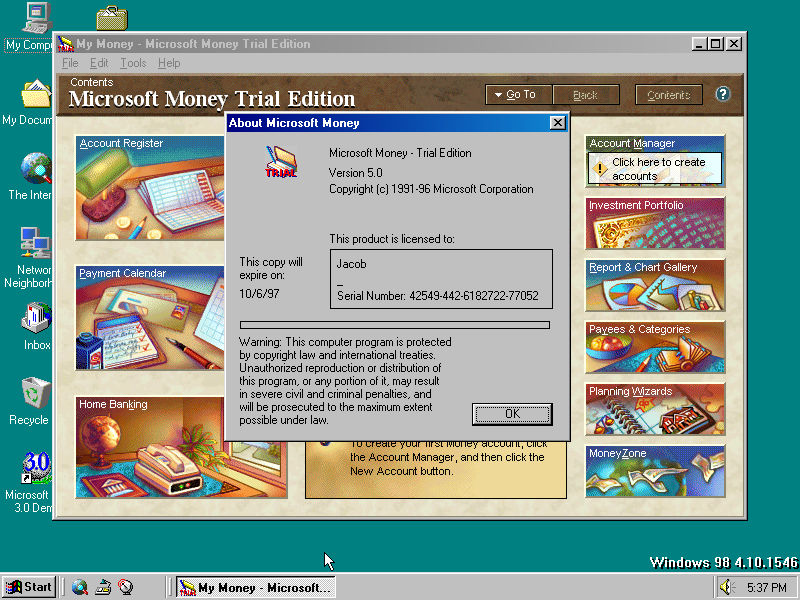Click the Trial logo icon in About dialog

coord(281,162)
